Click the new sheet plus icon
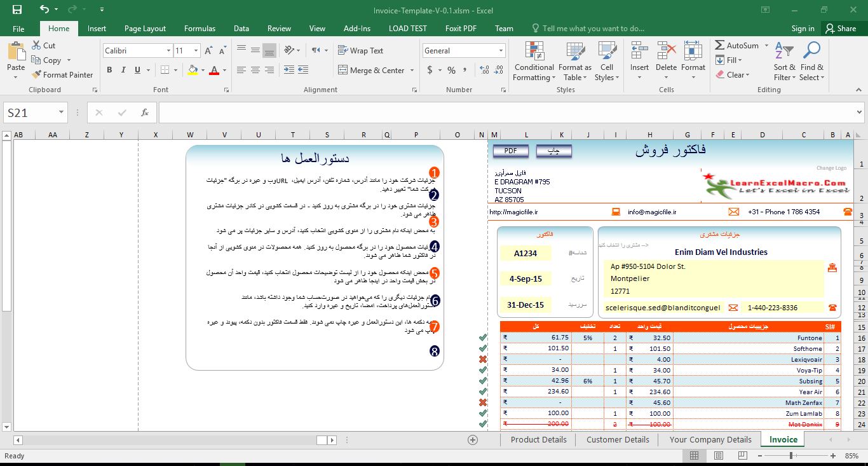Image resolution: width=868 pixels, height=466 pixels. point(473,439)
